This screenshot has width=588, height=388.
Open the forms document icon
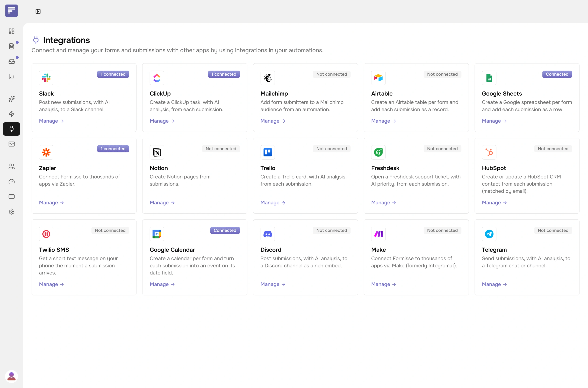(x=11, y=46)
